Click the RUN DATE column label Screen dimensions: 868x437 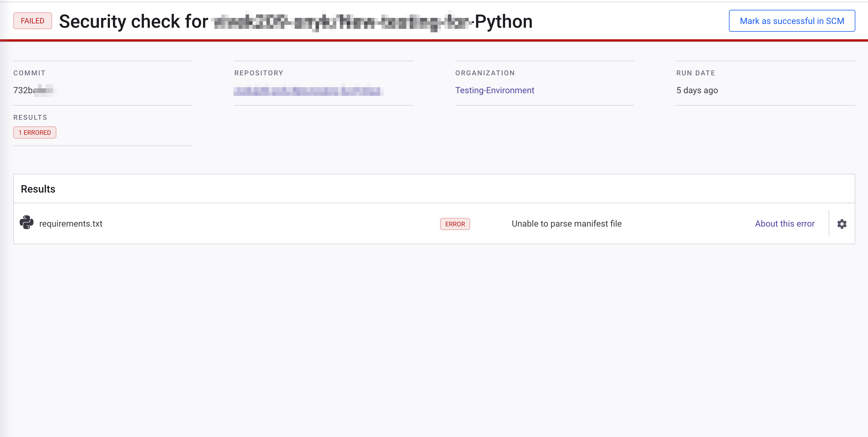pyautogui.click(x=695, y=73)
